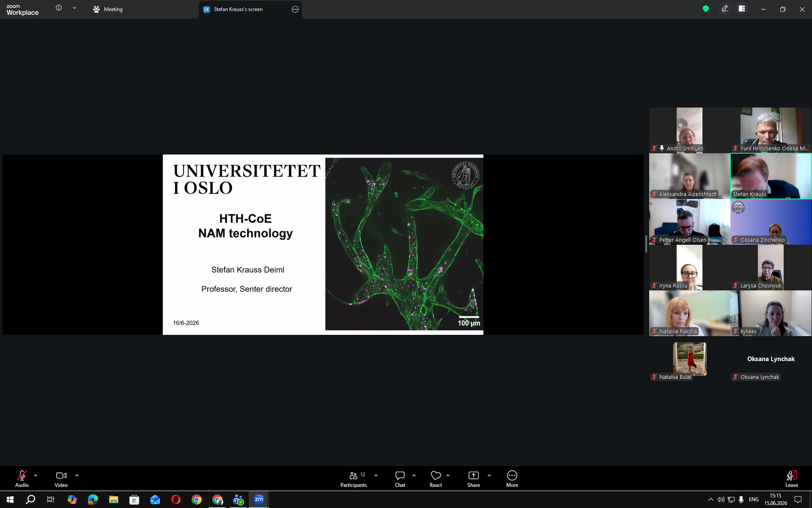Screen dimensions: 812x508
Task: Click the Zoom taskbar icon
Action: 259,500
